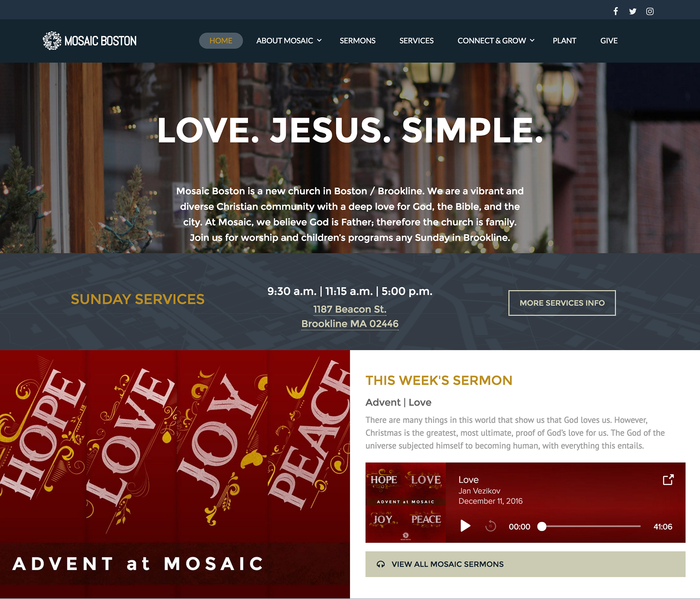Open the Facebook page icon
The width and height of the screenshot is (700, 599).
(x=615, y=11)
